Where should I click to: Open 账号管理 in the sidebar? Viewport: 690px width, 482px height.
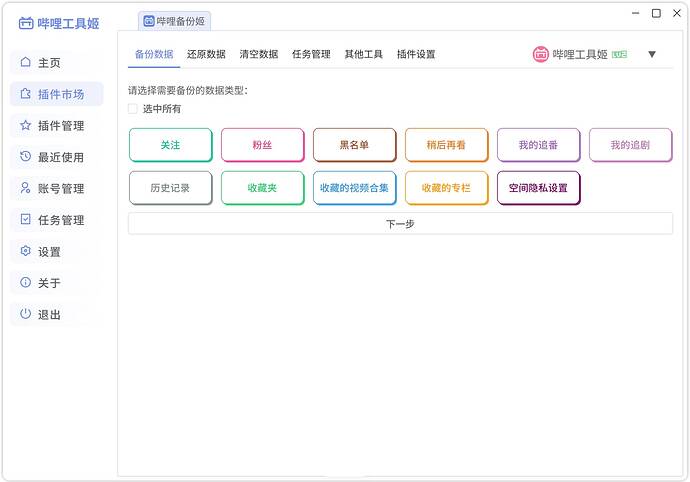[56, 188]
